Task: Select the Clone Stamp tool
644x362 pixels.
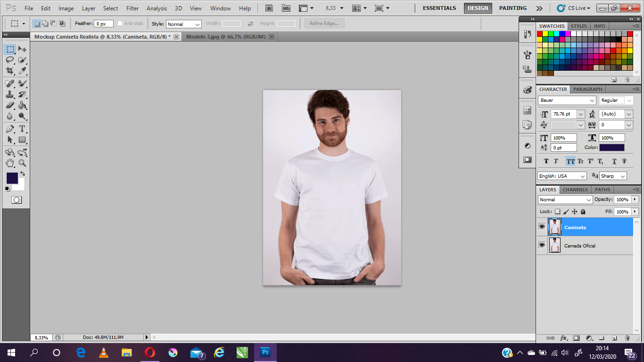Action: coord(10,94)
